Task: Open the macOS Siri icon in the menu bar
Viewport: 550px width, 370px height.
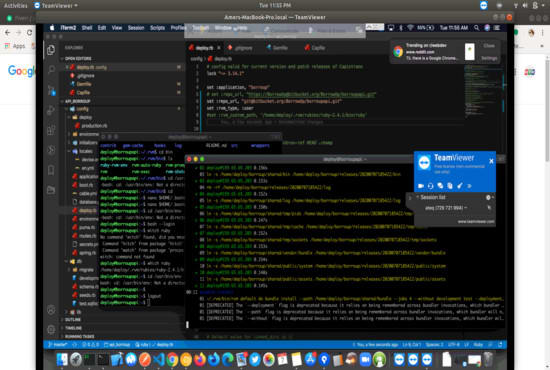Action: [x=487, y=28]
